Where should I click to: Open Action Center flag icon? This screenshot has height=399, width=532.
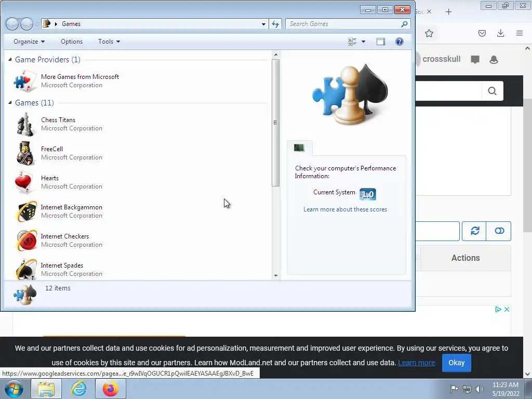pos(454,389)
